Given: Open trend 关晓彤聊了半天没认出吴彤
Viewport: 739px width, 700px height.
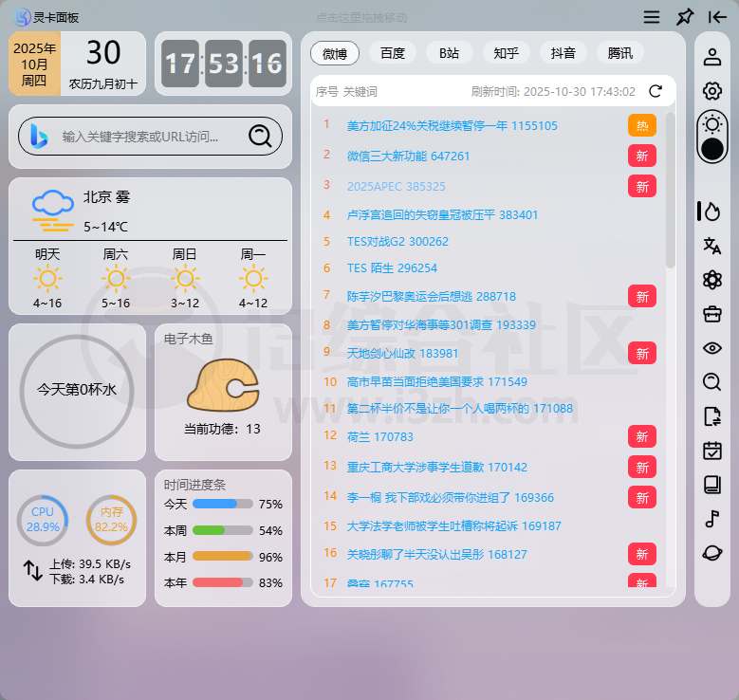Looking at the screenshot, I should pos(437,554).
